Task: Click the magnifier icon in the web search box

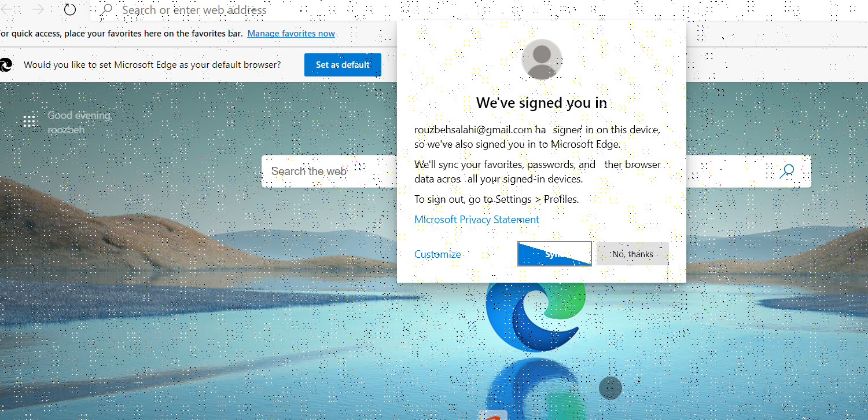Action: click(x=787, y=171)
